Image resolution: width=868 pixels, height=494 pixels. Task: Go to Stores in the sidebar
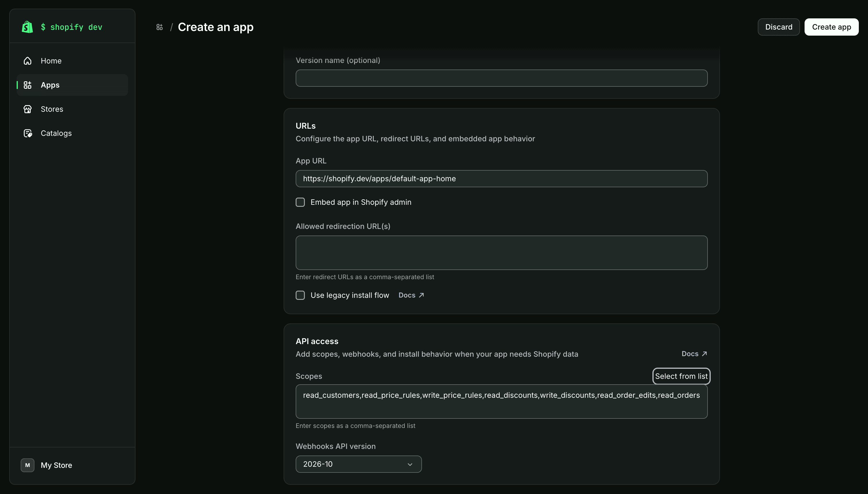[72, 109]
